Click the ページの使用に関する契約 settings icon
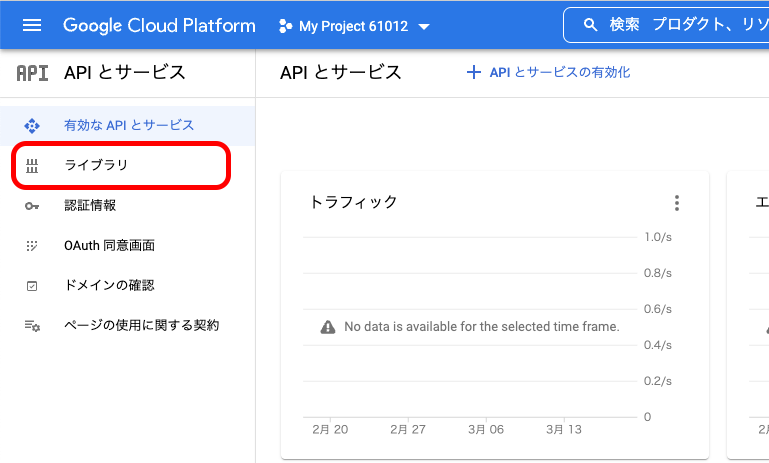The height and width of the screenshot is (463, 769). click(32, 326)
